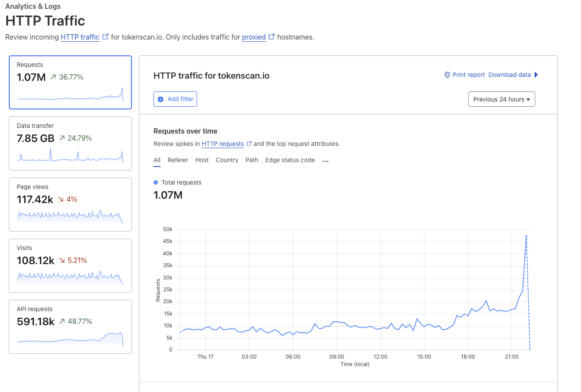Click the Visits downward trend arrow
The height and width of the screenshot is (392, 581).
tap(62, 260)
